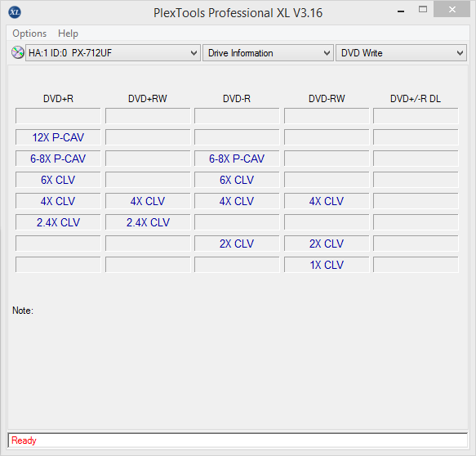Click the disc icon beside drive selector
Screen dimensions: 476x456
(x=18, y=52)
